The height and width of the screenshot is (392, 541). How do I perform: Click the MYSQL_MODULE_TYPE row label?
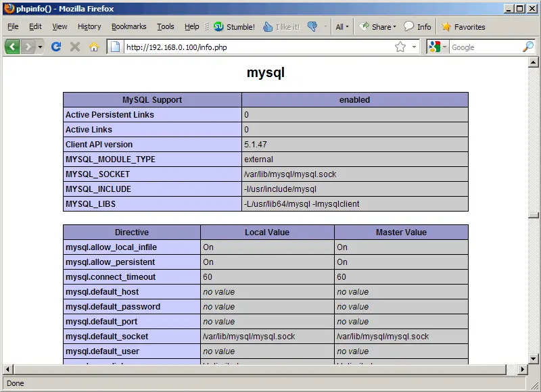coord(110,160)
